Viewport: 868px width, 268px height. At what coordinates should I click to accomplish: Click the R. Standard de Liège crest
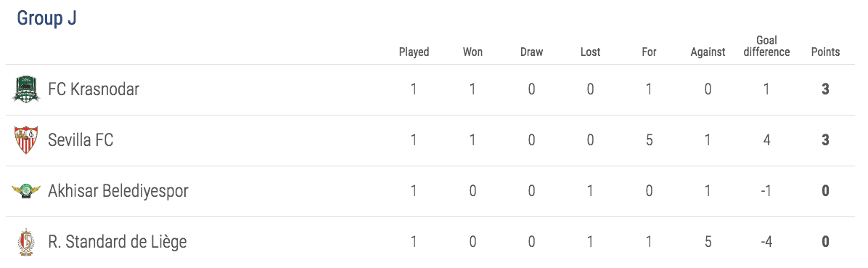tap(26, 242)
